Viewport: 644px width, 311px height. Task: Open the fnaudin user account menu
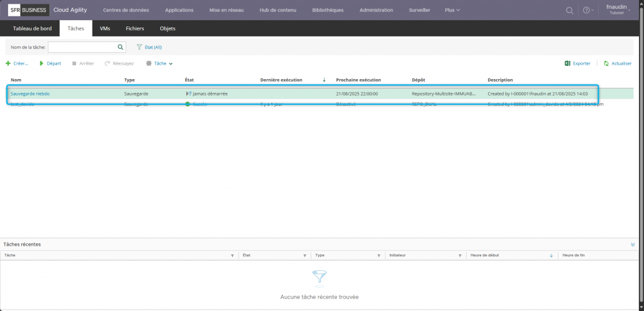coord(619,10)
